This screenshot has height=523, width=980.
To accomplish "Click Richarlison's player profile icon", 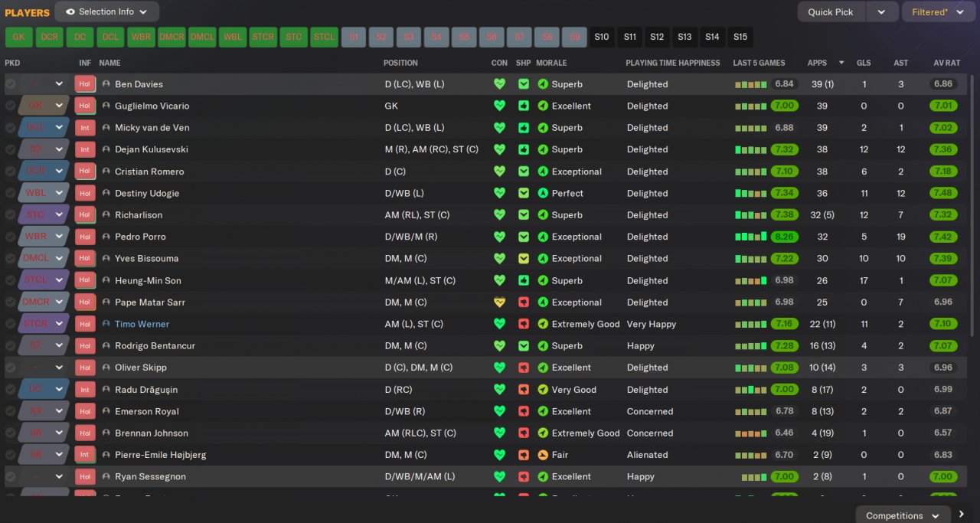I will click(106, 215).
